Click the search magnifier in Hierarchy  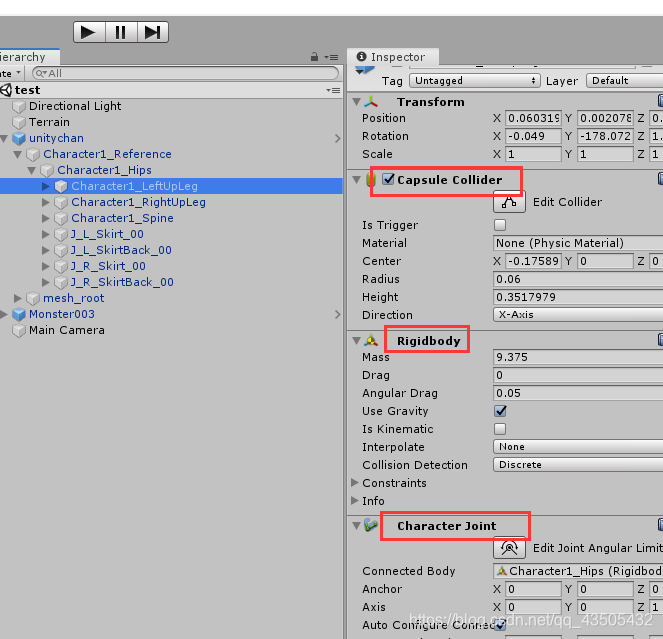point(41,74)
